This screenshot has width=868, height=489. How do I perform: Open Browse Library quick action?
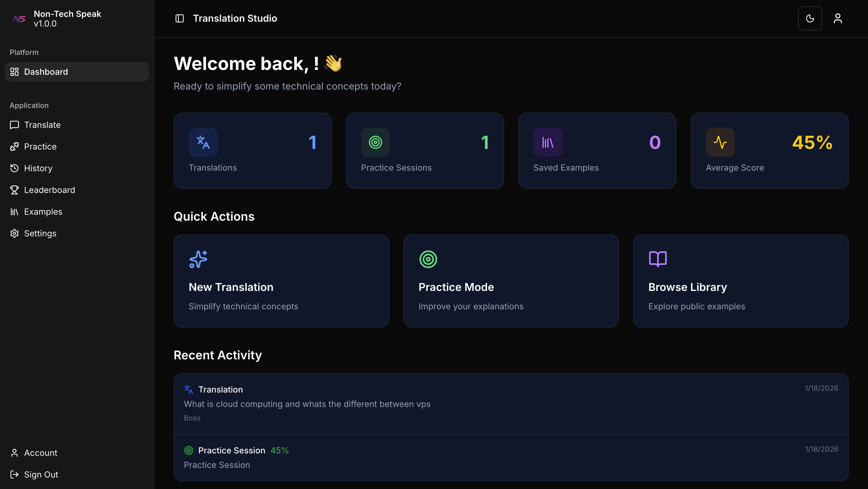(x=740, y=281)
